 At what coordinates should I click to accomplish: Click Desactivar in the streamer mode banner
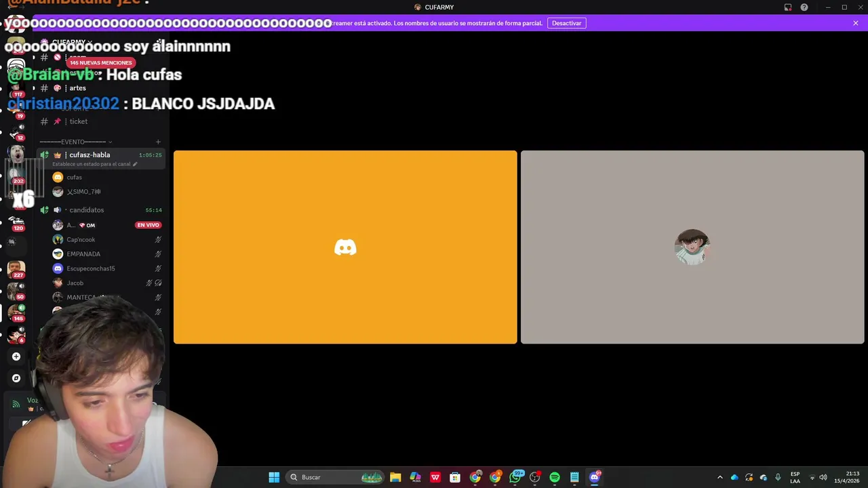pos(566,23)
